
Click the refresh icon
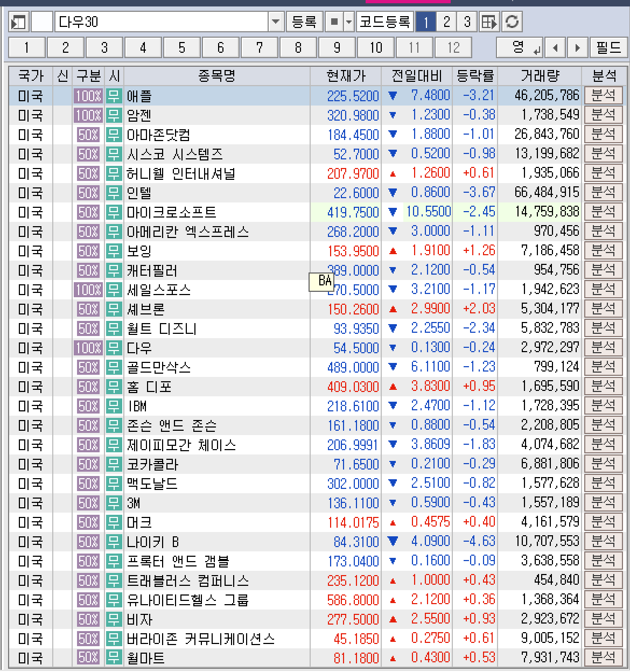512,22
